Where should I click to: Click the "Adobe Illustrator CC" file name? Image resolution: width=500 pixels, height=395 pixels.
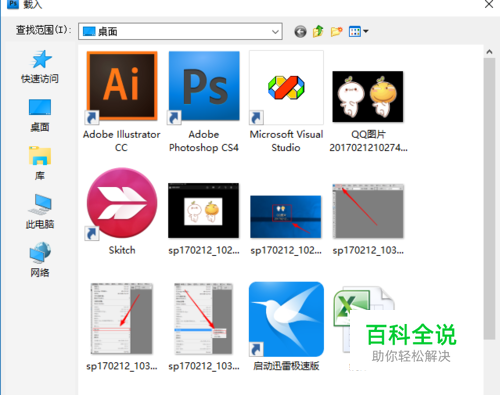[x=122, y=141]
